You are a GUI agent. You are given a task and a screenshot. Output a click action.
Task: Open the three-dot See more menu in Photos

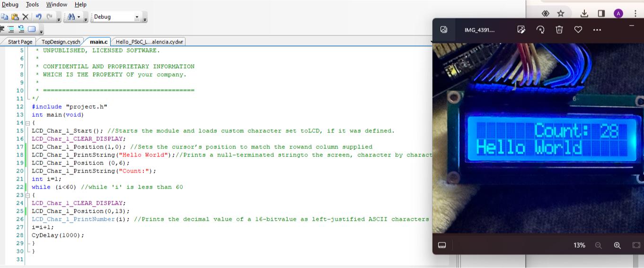click(597, 29)
